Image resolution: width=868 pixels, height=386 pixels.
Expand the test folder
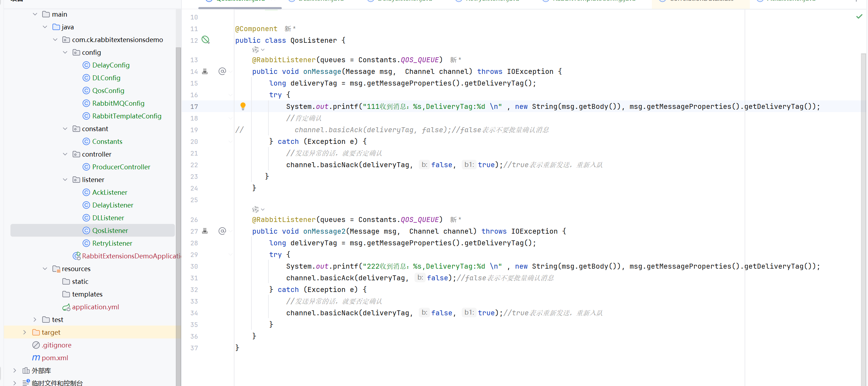35,320
